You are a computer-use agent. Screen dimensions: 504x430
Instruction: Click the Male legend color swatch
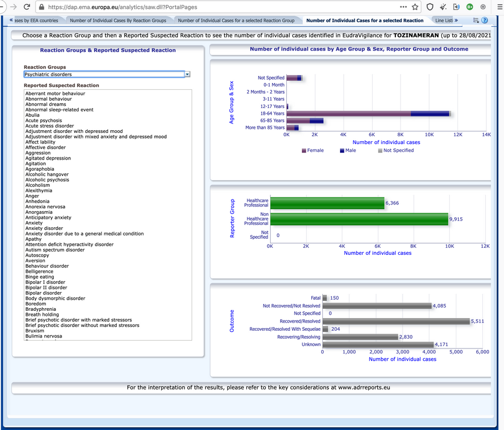click(342, 151)
